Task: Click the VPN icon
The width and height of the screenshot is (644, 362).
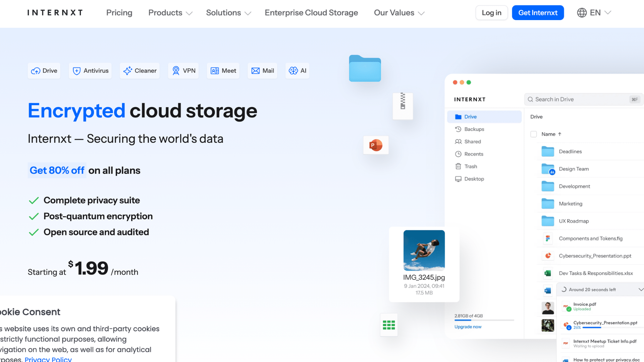Action: 176,71
